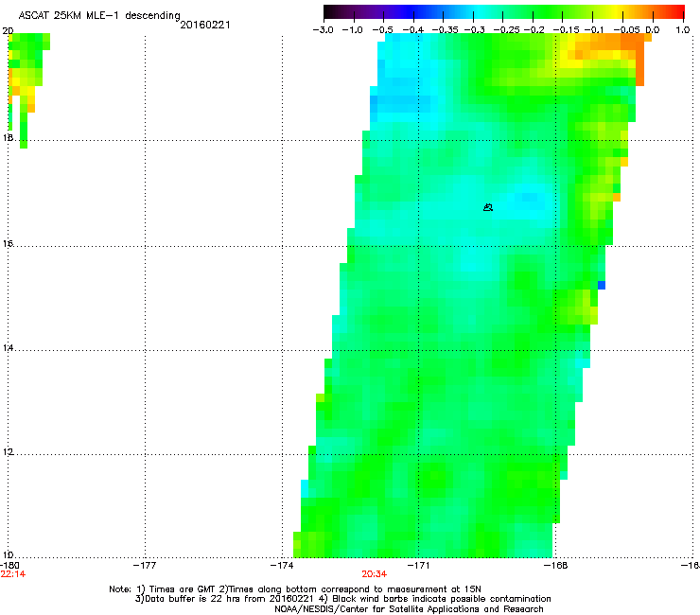The image size is (700, 615).
Task: Click the date label '20160221' under the title
Action: pyautogui.click(x=205, y=25)
